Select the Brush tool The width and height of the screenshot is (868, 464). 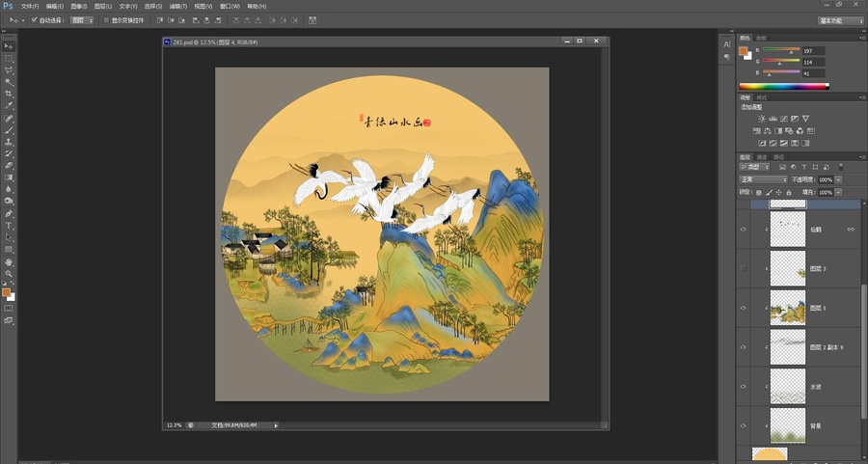pyautogui.click(x=9, y=130)
